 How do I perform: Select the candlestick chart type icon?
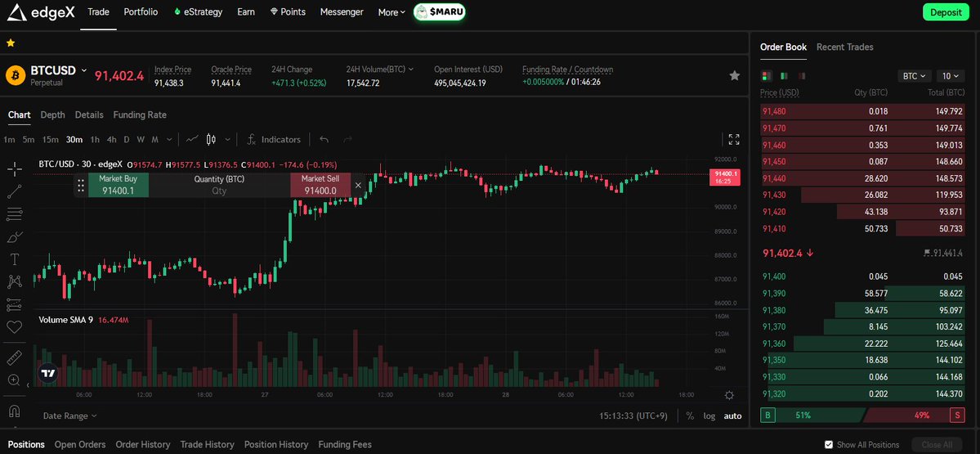click(x=211, y=139)
